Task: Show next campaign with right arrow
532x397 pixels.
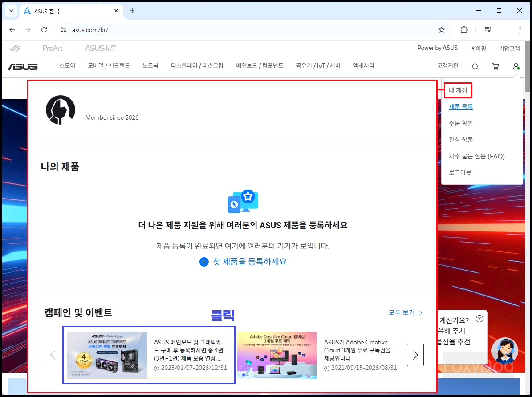Action: point(415,355)
